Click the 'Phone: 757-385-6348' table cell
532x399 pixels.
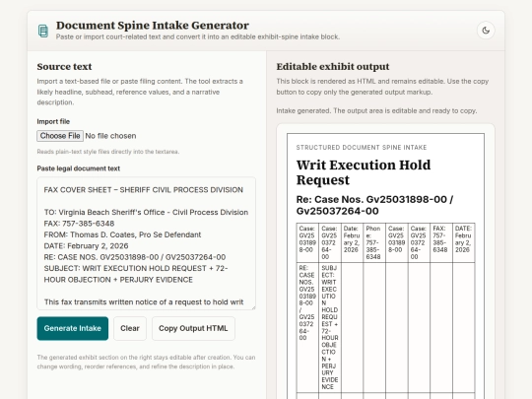[x=374, y=242]
